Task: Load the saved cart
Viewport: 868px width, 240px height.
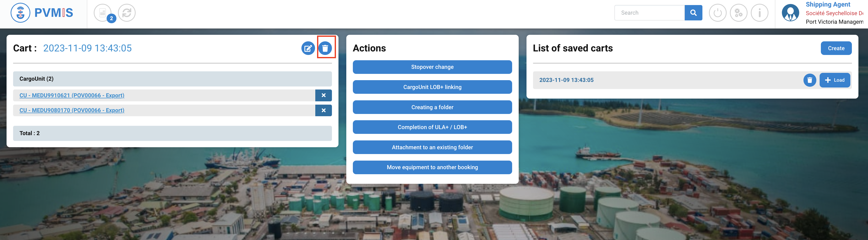Action: coord(835,80)
